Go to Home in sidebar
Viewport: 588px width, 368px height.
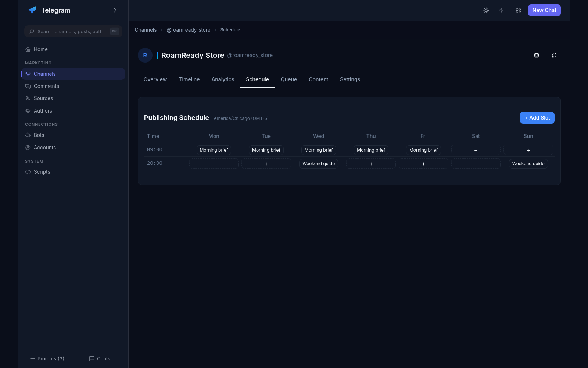tap(73, 49)
